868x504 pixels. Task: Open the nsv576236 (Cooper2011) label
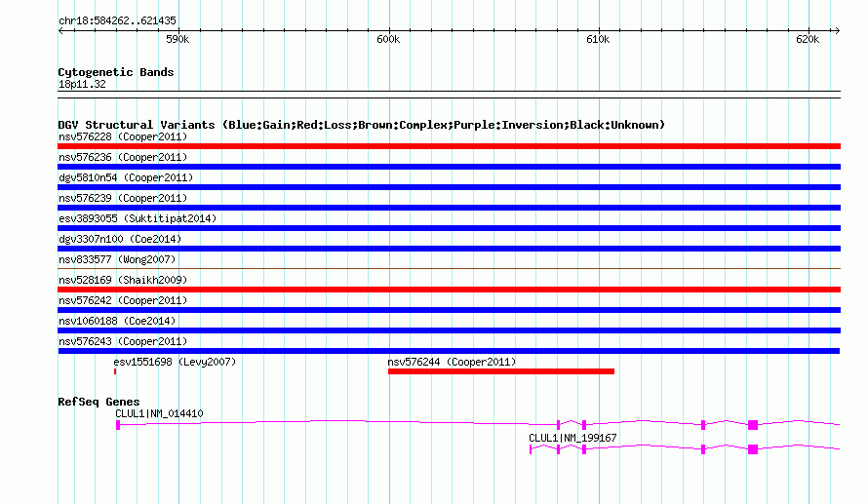click(x=123, y=157)
